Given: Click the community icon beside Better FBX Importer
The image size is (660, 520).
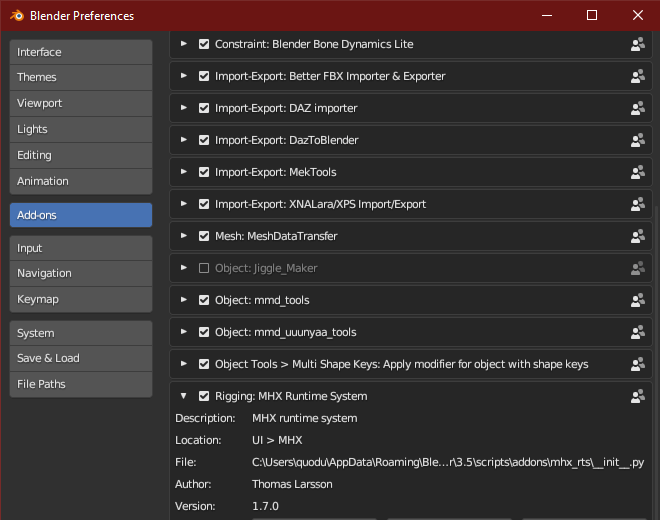Looking at the screenshot, I should pos(637,76).
